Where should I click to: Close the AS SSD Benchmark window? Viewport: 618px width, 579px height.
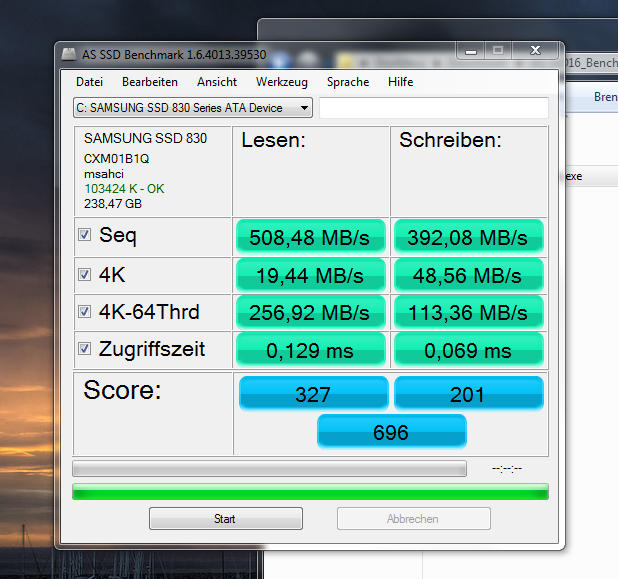click(535, 50)
